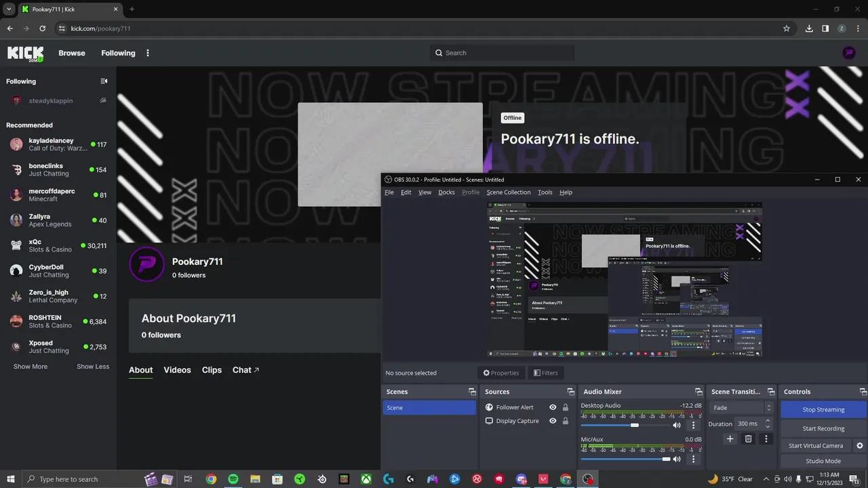Toggle the lock on the Display Capture source
The image size is (868, 488).
566,421
